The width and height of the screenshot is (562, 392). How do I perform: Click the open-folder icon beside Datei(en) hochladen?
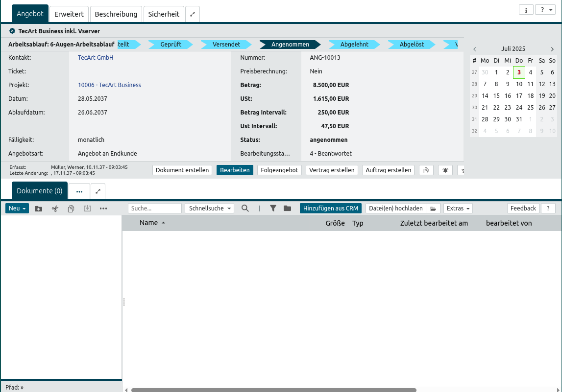point(433,208)
